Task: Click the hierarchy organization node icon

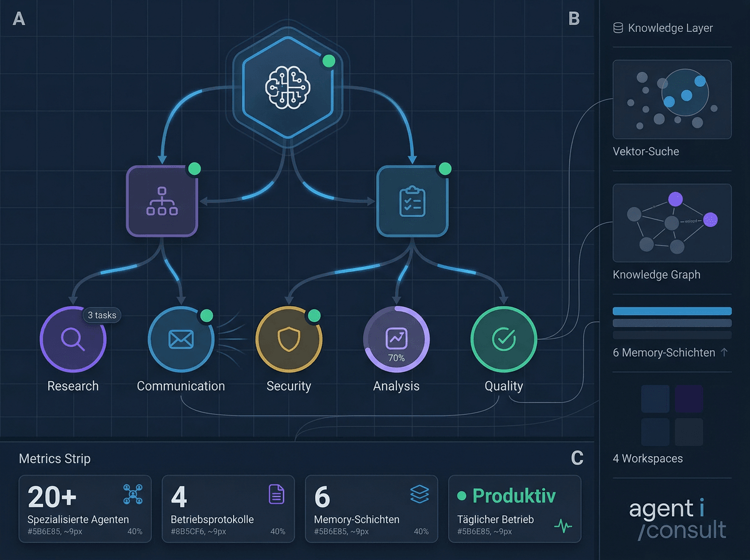Action: tap(162, 200)
